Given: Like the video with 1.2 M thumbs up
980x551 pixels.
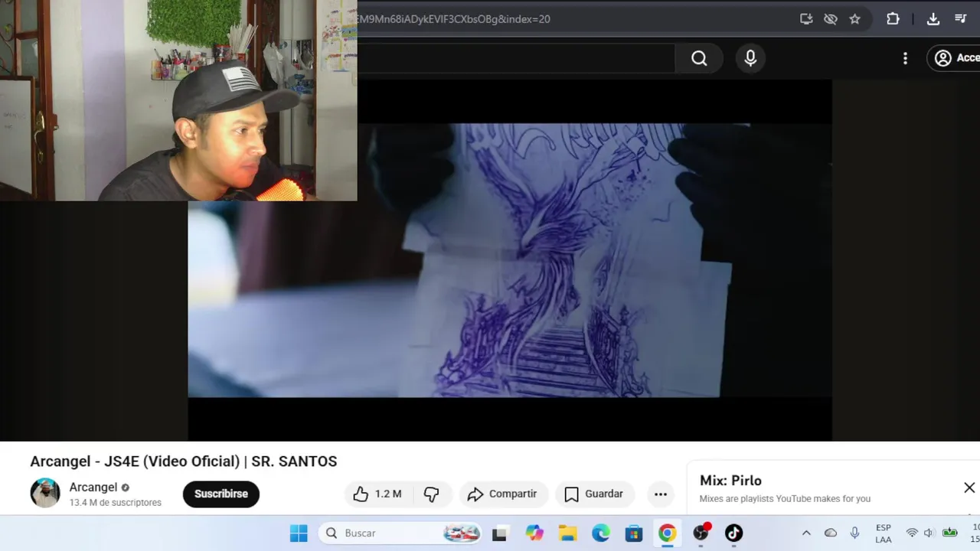Looking at the screenshot, I should click(x=377, y=494).
